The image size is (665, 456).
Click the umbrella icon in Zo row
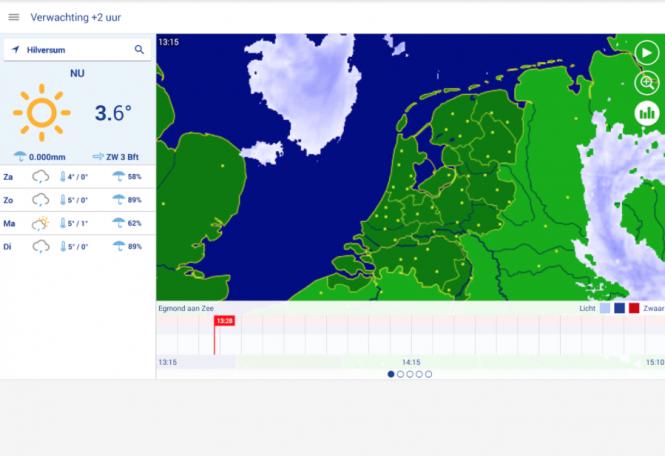118,200
